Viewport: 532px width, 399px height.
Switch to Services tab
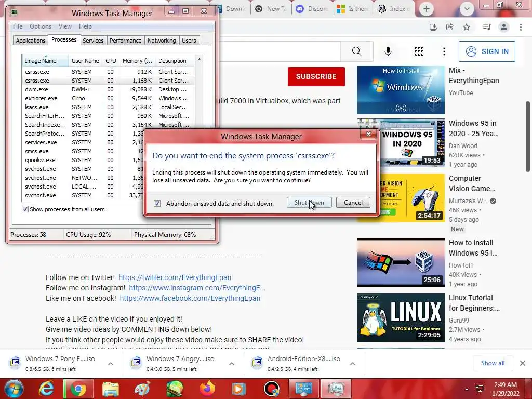[x=93, y=41]
